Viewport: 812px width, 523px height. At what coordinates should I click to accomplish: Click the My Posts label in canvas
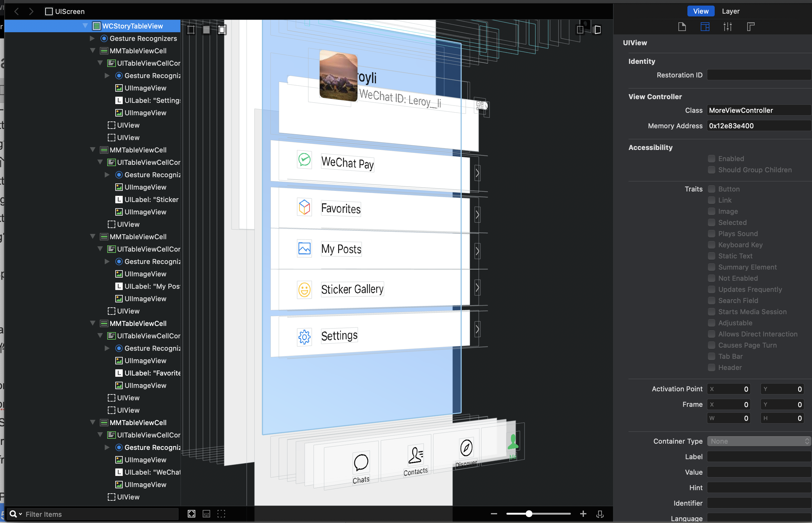(x=341, y=249)
